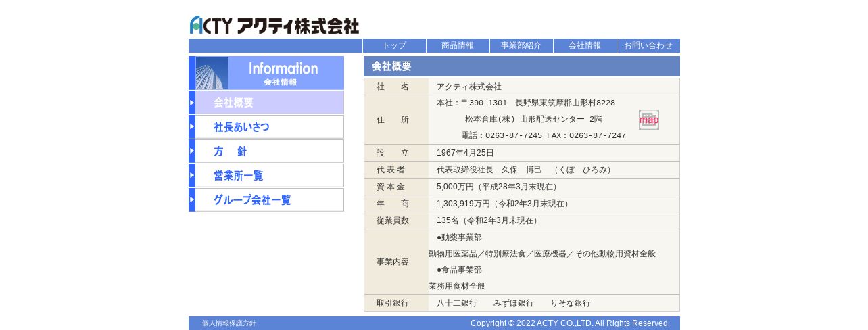Click ●動薬事業部 text
868x330 pixels.
459,237
